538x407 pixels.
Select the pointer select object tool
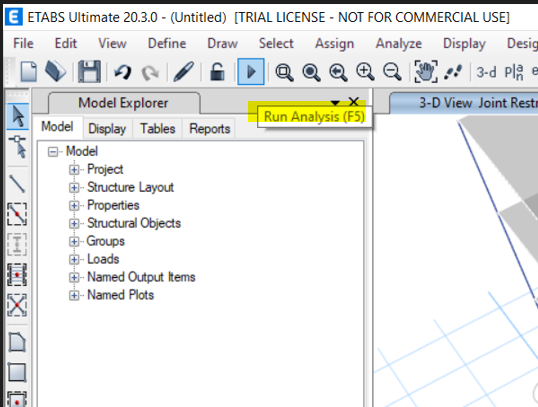click(x=17, y=116)
